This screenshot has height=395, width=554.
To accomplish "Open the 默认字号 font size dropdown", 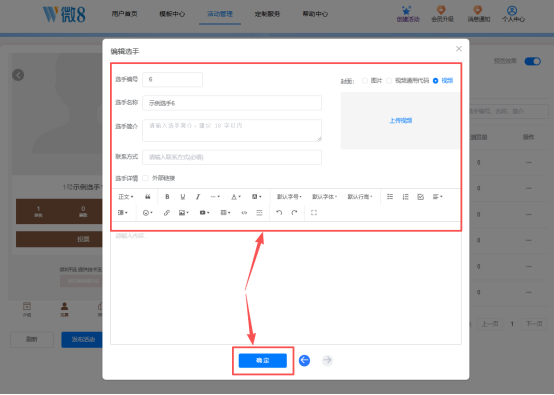I will (x=289, y=197).
